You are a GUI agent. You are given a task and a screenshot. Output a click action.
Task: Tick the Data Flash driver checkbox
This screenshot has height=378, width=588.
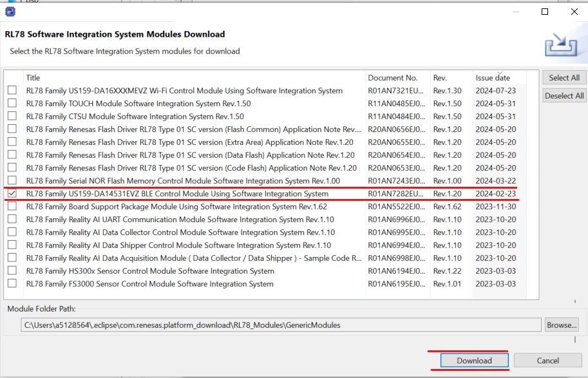click(x=12, y=155)
